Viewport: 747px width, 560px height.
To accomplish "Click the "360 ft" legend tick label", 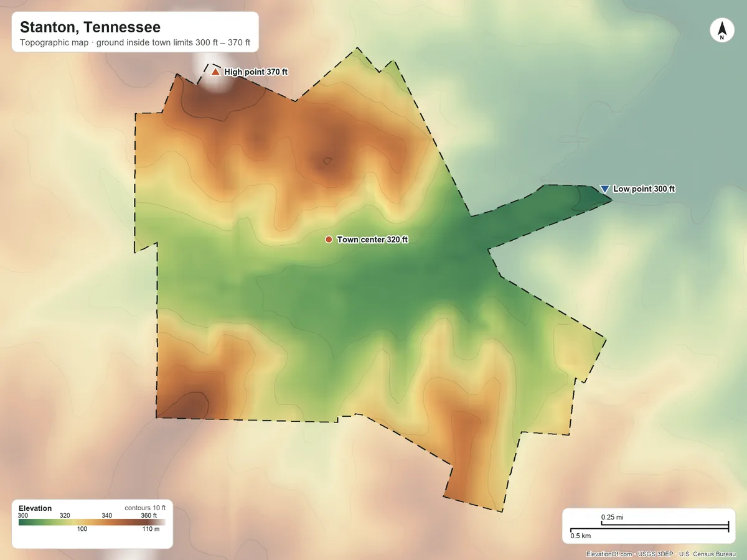I will tap(149, 515).
